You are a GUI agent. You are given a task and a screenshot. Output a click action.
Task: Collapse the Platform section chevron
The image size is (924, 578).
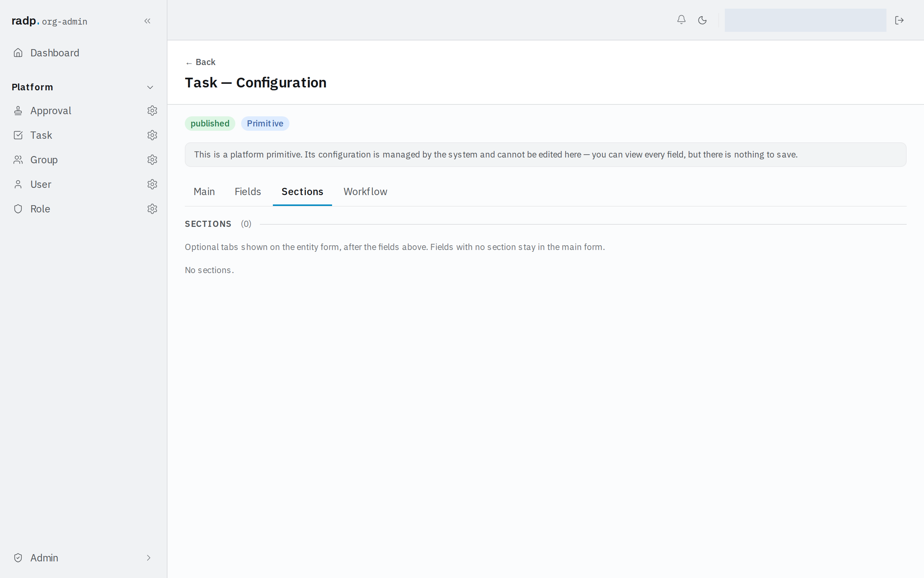(x=150, y=87)
